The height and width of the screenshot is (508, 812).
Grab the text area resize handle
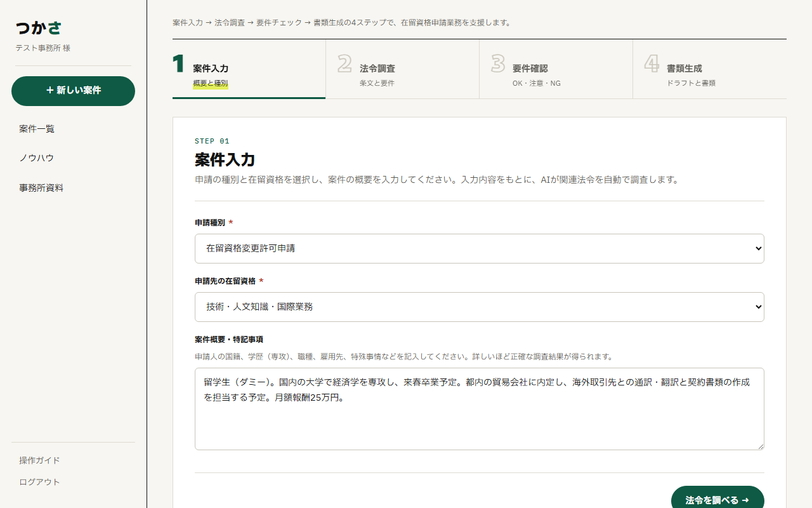760,446
